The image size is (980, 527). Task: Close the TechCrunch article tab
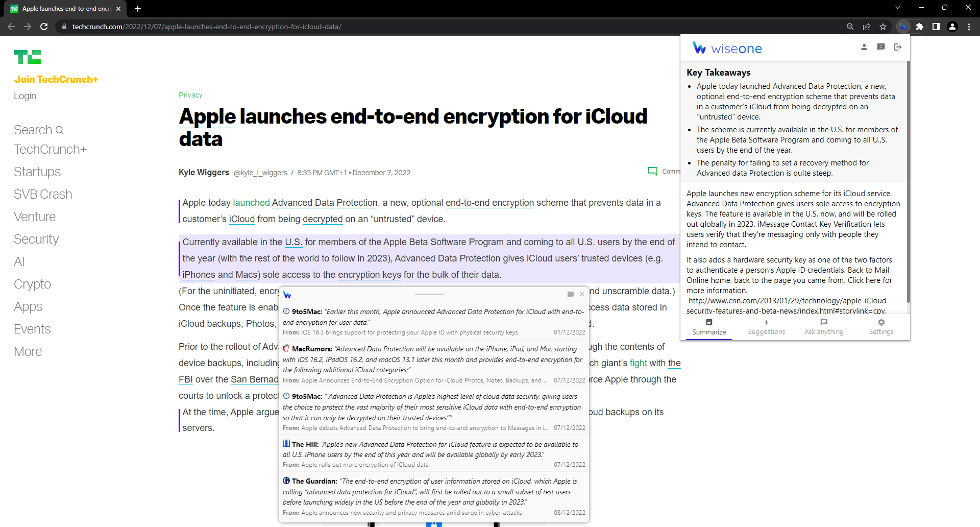[x=118, y=9]
